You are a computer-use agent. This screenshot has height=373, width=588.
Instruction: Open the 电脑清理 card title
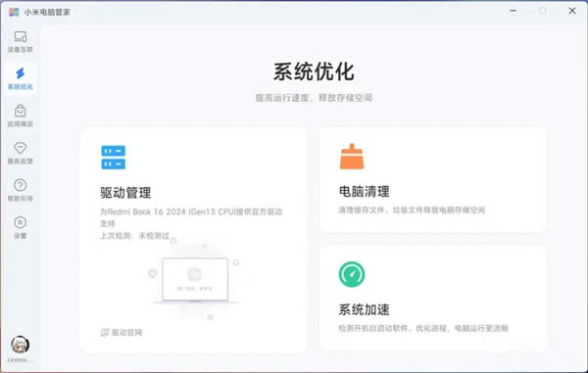pos(365,191)
